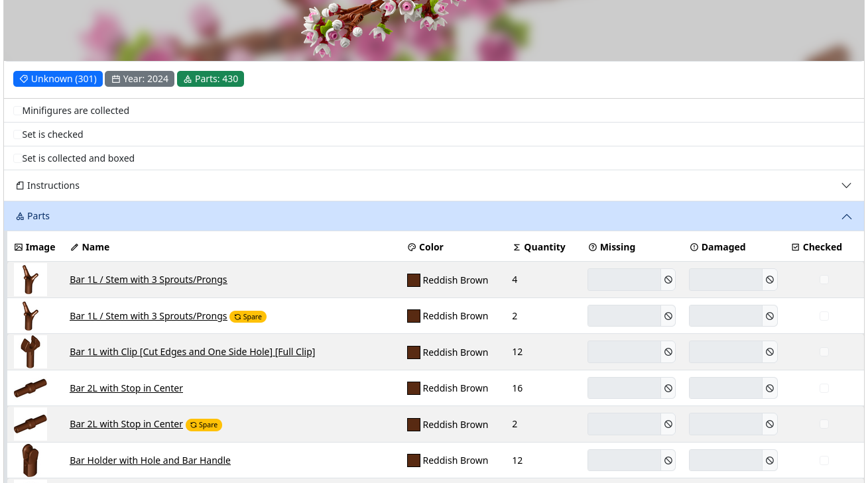Viewport: 868px width, 483px height.
Task: Click clear icon in Damaged for Bar 1L with Clip row
Action: (x=769, y=352)
